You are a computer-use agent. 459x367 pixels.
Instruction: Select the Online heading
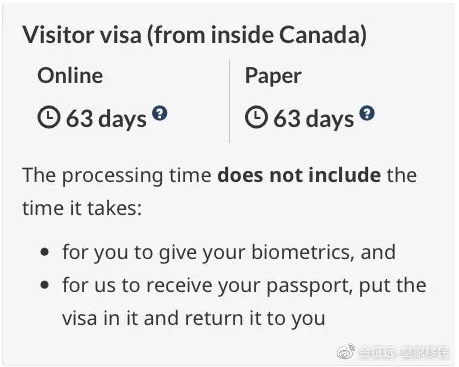click(x=70, y=76)
